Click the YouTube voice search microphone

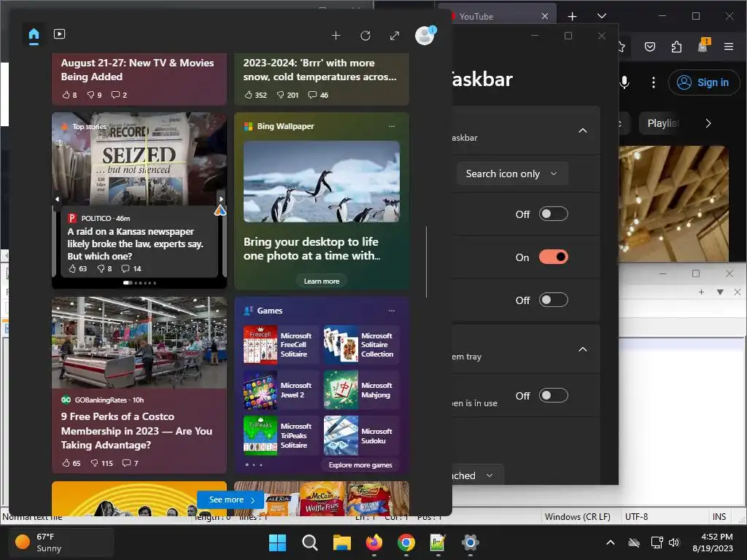point(624,82)
